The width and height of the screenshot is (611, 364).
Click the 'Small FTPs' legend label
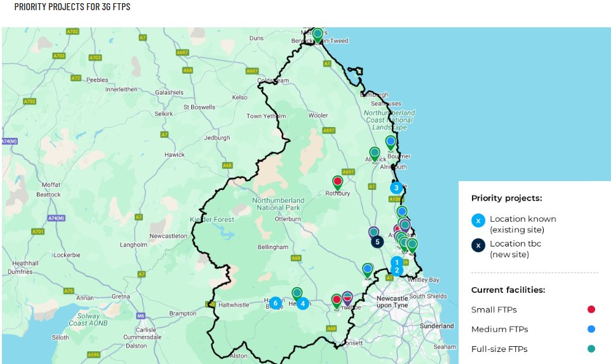click(493, 310)
